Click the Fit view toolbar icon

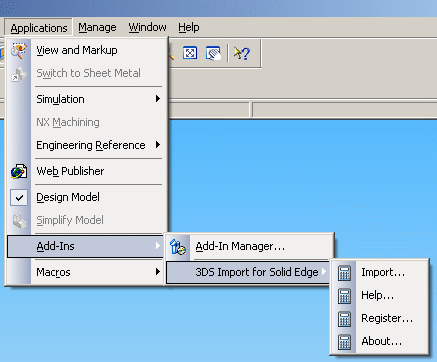[190, 53]
